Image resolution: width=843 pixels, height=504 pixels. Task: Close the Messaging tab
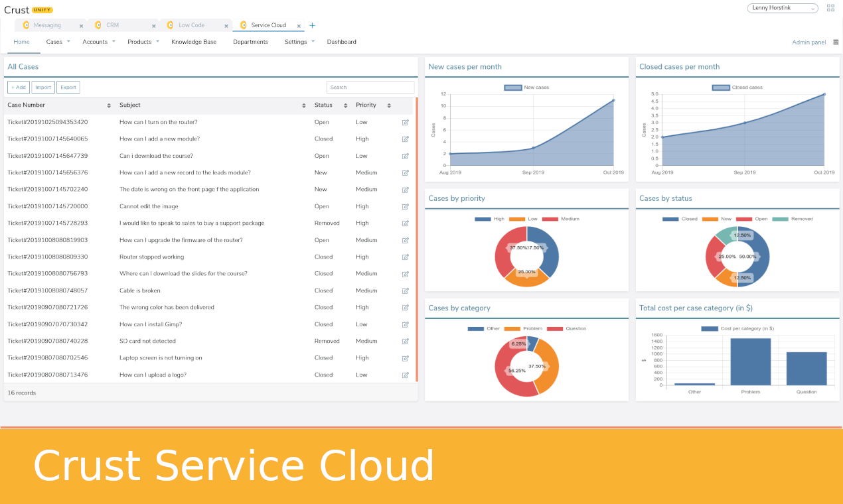[81, 26]
